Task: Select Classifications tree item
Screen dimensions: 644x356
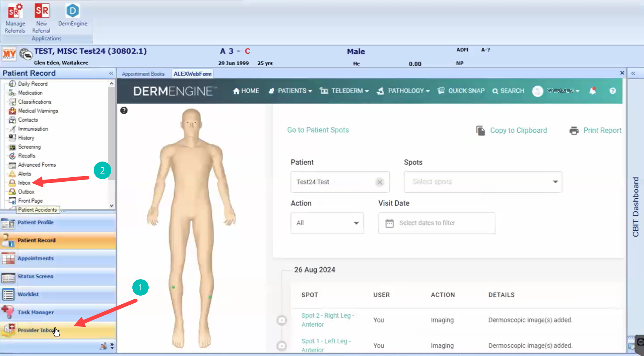Action: tap(34, 102)
